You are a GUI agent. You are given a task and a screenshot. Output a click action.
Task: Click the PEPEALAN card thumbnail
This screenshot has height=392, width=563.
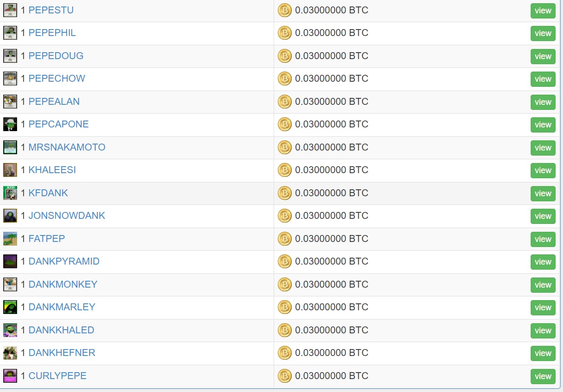(x=10, y=102)
